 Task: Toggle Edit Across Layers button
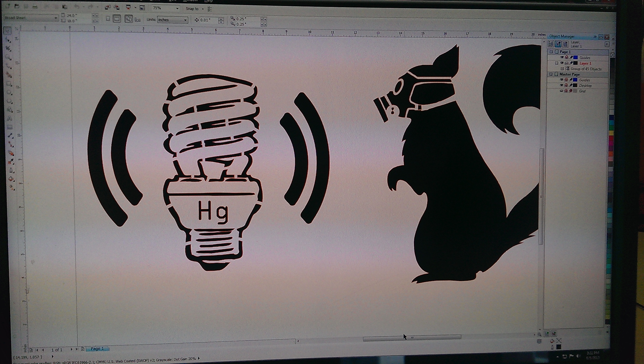[x=558, y=44]
